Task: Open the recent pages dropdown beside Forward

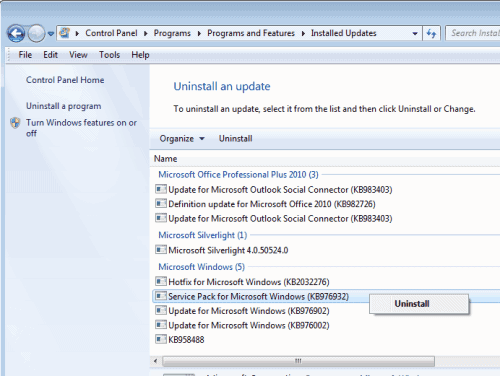Action: (51, 34)
